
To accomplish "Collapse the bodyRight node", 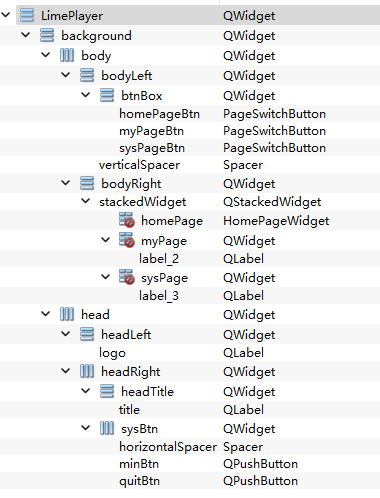I will tap(66, 182).
